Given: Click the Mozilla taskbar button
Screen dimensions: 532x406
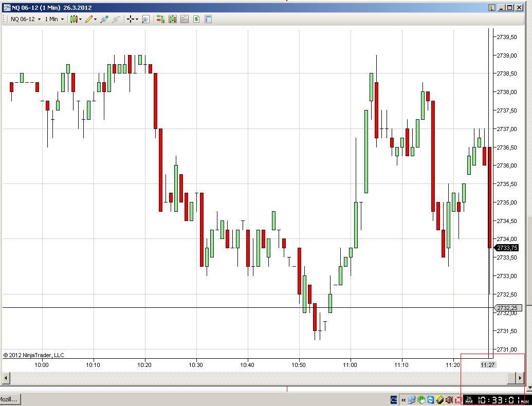Looking at the screenshot, I should click(x=10, y=399).
